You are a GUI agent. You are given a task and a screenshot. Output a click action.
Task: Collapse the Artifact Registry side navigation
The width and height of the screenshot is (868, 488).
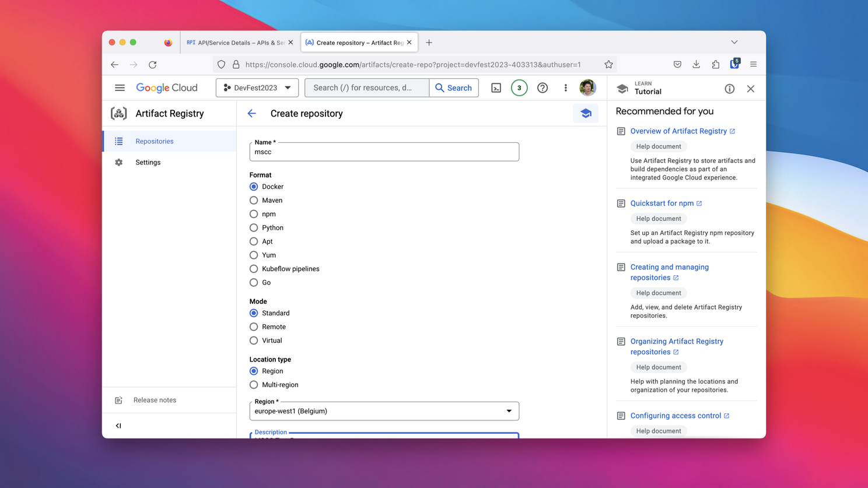coord(118,426)
